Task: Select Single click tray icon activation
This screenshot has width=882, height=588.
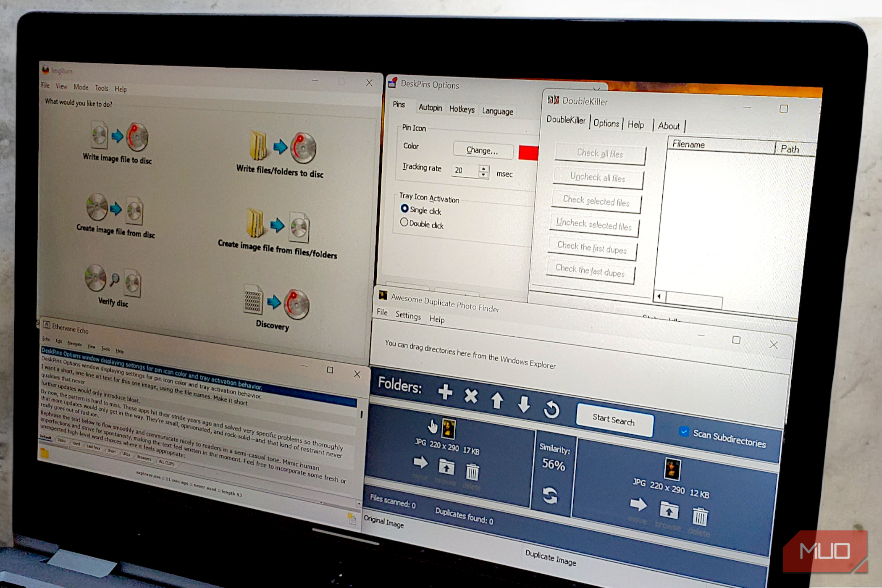Action: point(404,208)
